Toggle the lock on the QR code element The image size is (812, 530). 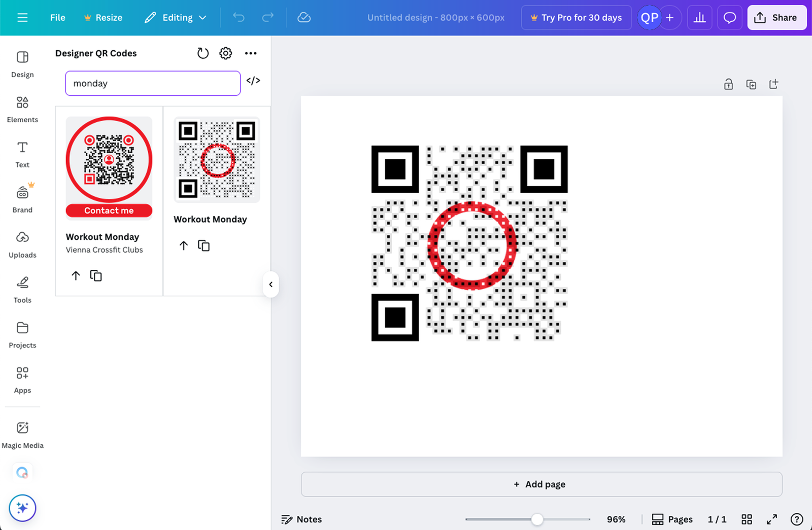(729, 84)
